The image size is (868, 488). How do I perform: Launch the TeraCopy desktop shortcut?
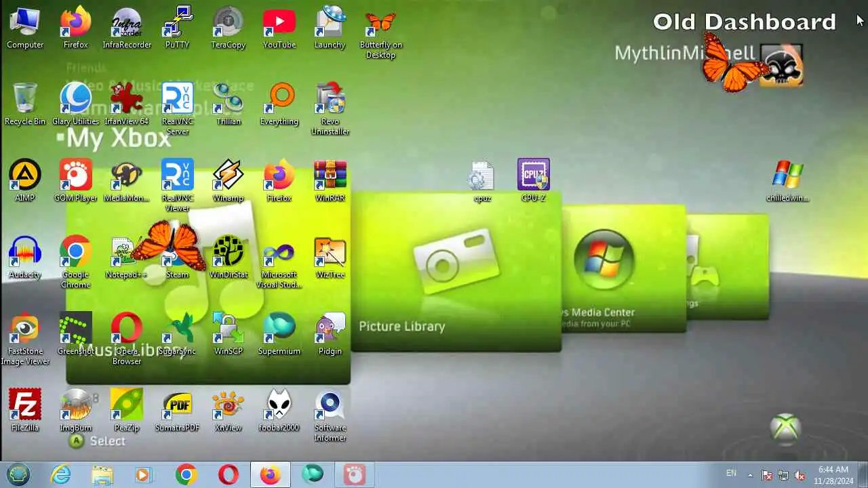coord(229,28)
